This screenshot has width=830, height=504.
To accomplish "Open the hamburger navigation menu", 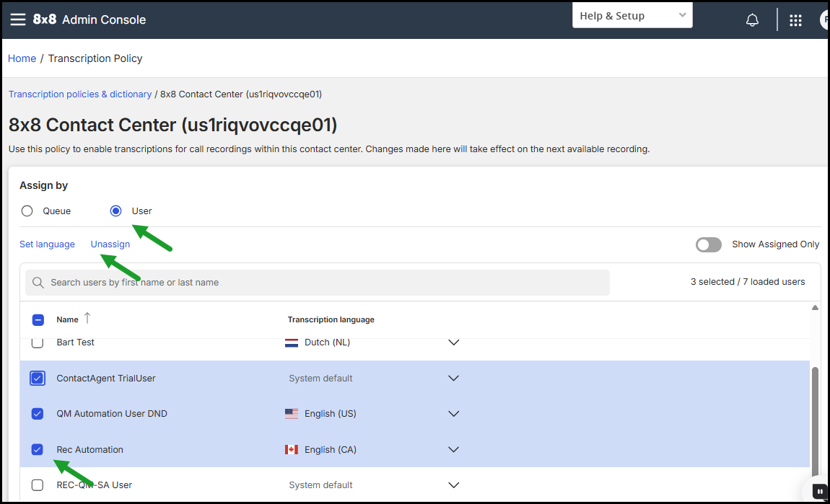I will tap(17, 19).
